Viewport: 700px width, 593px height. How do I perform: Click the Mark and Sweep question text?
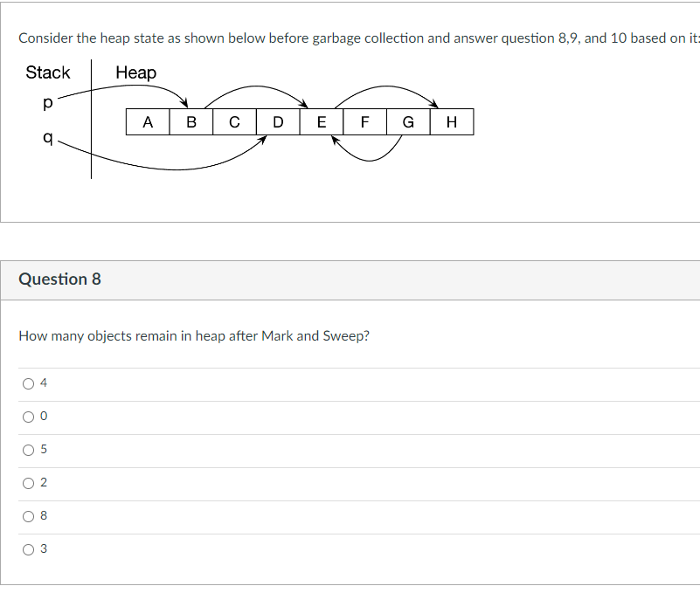tap(194, 335)
